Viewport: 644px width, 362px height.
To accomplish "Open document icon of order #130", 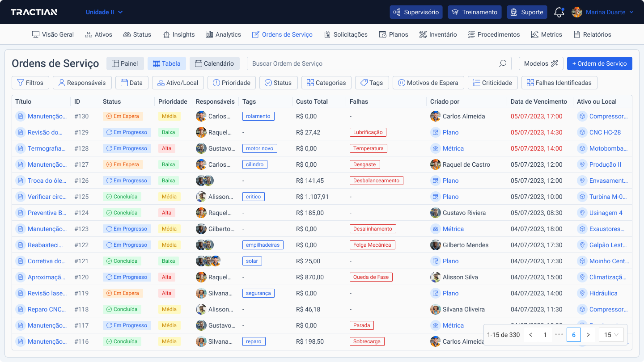I will 20,116.
